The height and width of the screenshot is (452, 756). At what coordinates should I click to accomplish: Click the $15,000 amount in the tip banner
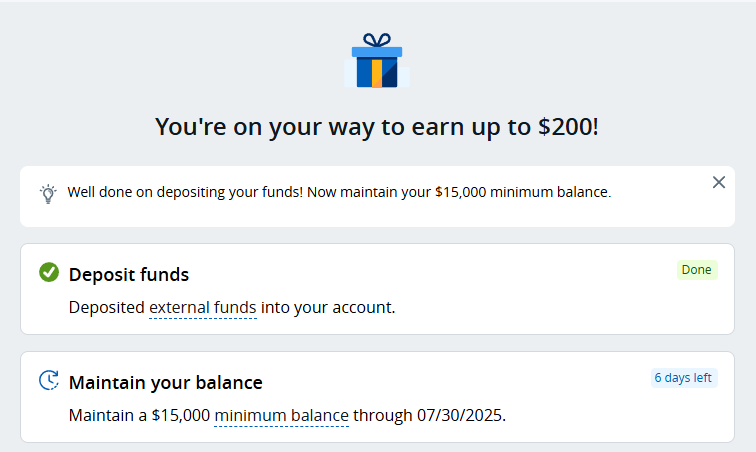(x=460, y=192)
